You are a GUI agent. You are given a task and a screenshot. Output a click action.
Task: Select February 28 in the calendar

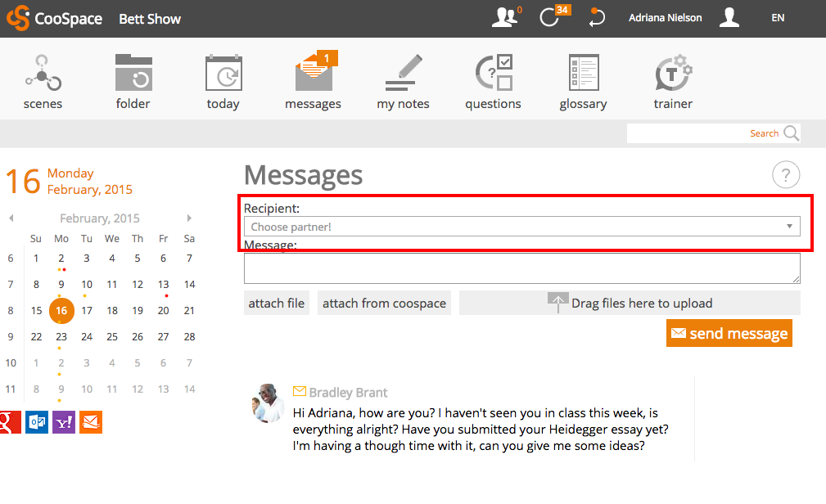(x=190, y=336)
